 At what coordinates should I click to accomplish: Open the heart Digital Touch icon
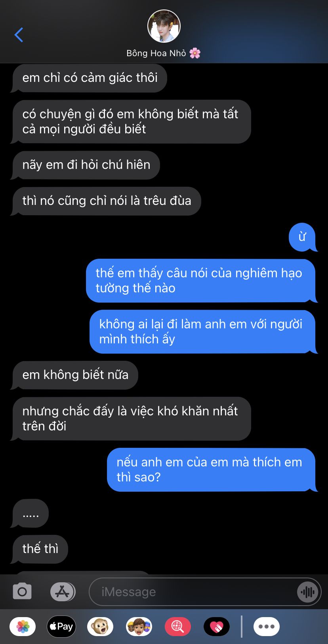216,627
